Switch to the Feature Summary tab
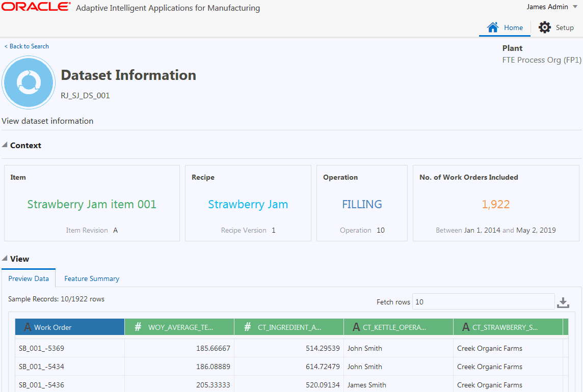The height and width of the screenshot is (392, 583). pos(92,278)
